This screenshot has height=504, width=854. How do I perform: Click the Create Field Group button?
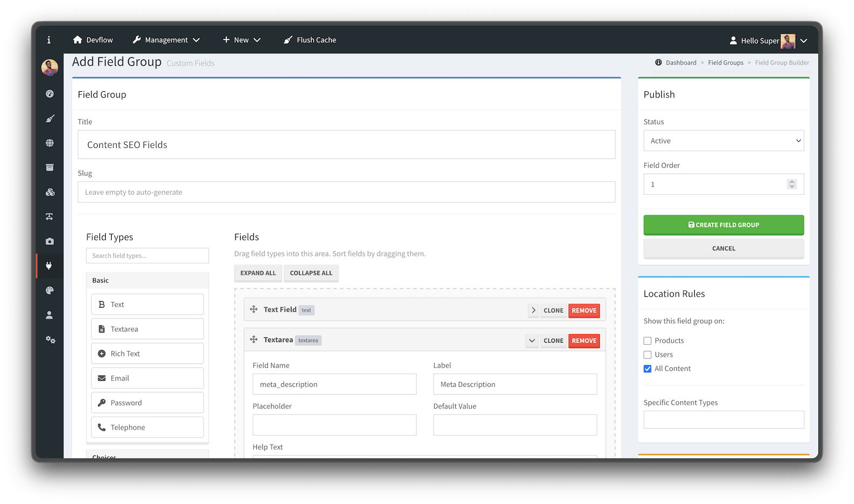(723, 225)
